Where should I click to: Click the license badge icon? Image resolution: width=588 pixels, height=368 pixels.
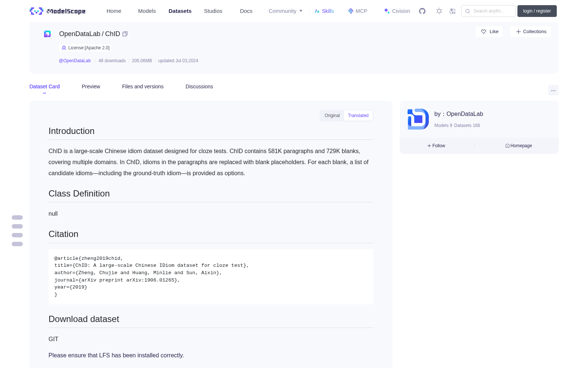point(64,48)
